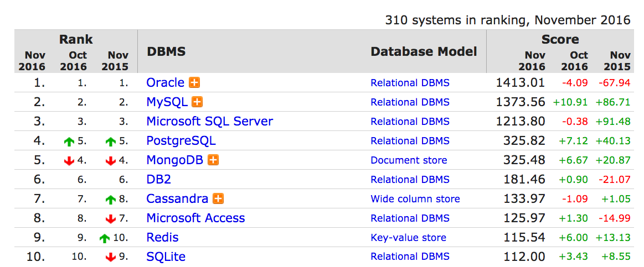Click the -4.09 October change for Oracle
The image size is (644, 267).
[x=575, y=83]
